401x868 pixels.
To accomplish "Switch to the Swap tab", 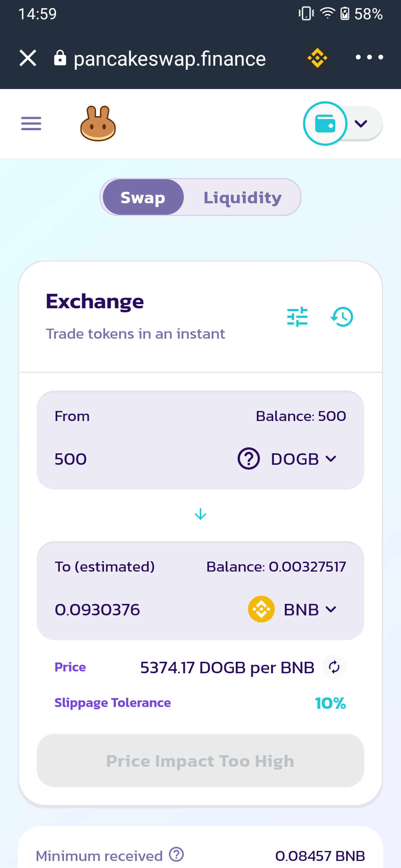I will pos(143,197).
